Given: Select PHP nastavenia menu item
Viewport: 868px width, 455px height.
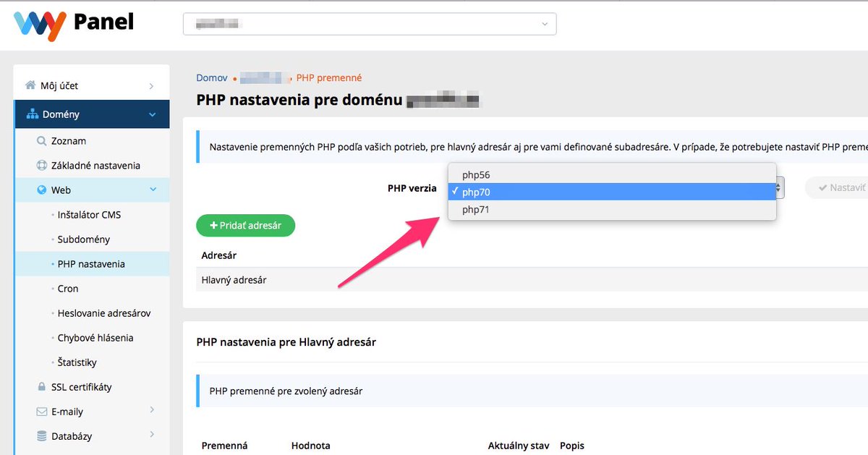Looking at the screenshot, I should tap(92, 264).
